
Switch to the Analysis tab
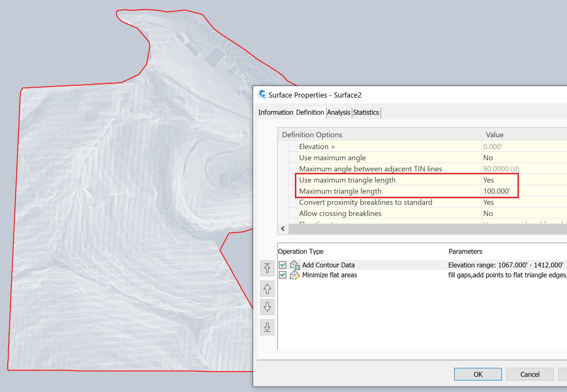point(338,112)
